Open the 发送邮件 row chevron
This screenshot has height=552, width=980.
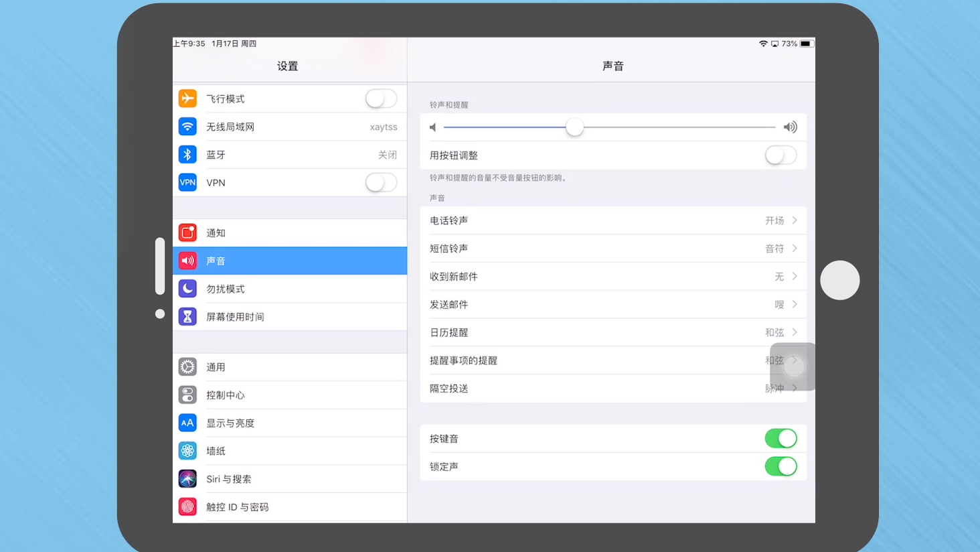795,304
